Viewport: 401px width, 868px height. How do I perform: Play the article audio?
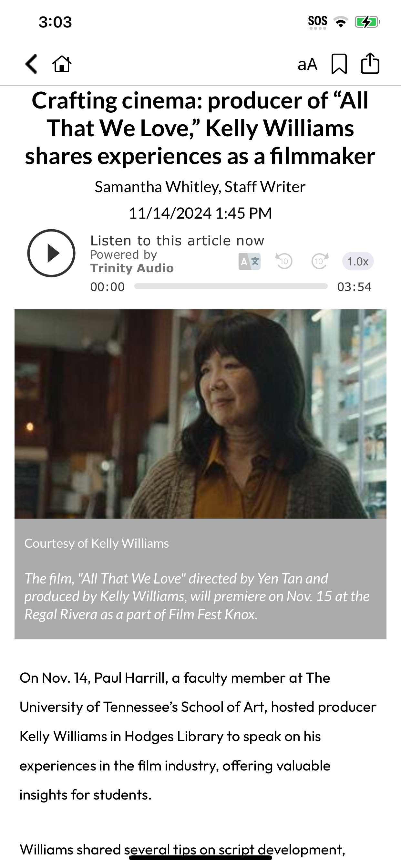coord(51,253)
